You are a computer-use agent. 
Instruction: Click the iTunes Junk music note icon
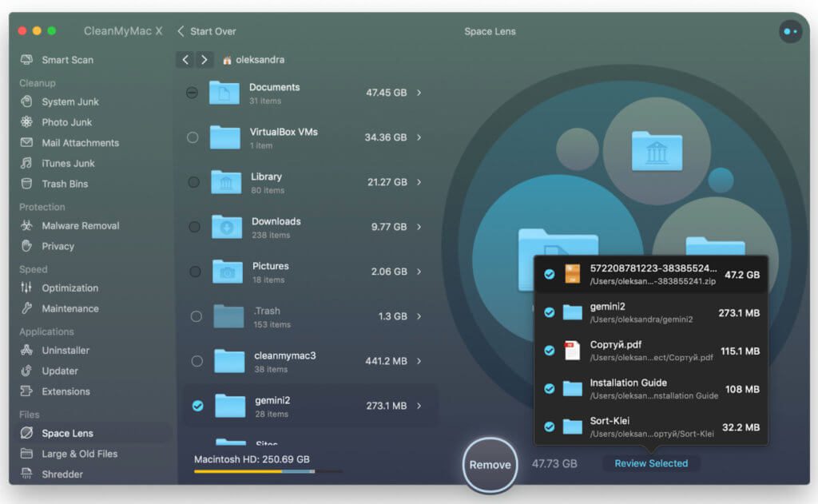coord(26,163)
